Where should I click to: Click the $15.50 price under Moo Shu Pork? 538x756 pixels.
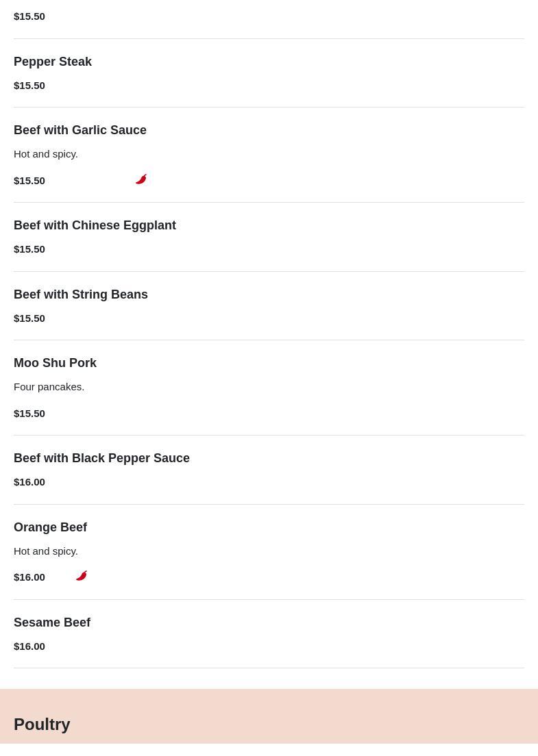coord(29,414)
